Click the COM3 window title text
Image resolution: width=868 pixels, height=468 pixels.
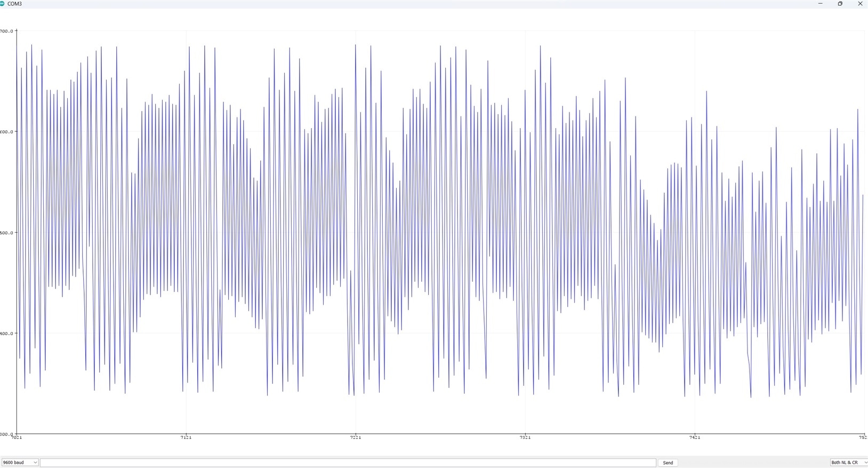(14, 4)
